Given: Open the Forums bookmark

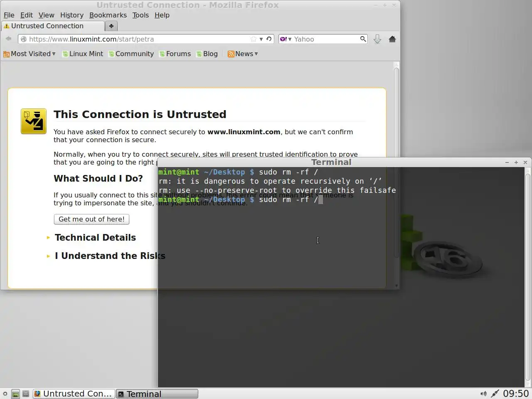Looking at the screenshot, I should pyautogui.click(x=175, y=54).
